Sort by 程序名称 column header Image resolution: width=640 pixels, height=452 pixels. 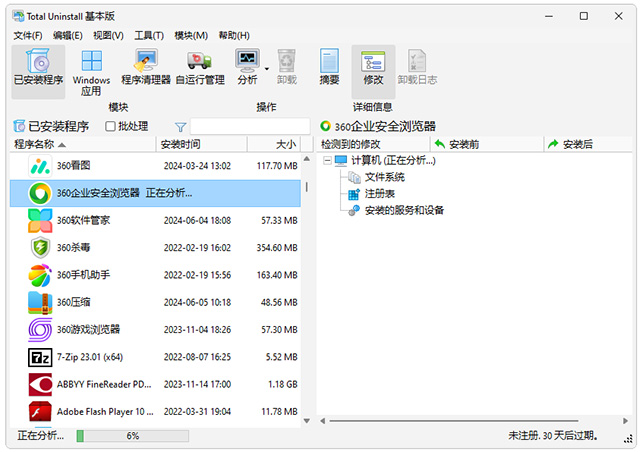(x=83, y=144)
